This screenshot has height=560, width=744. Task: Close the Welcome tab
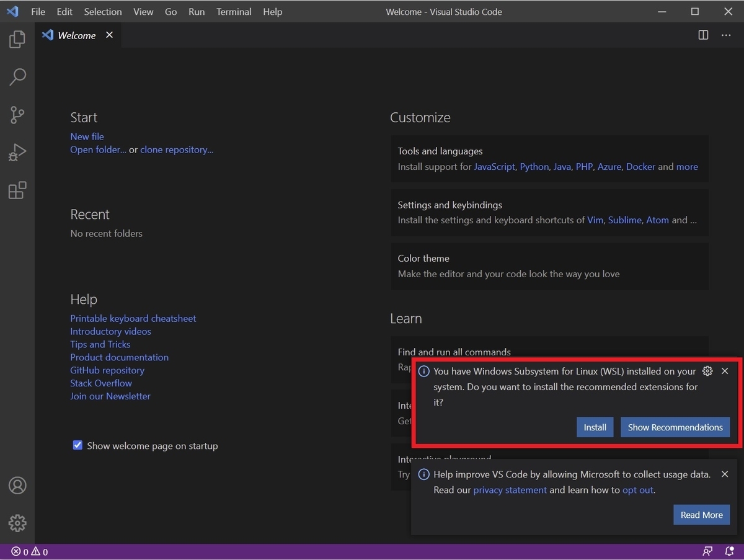[109, 35]
